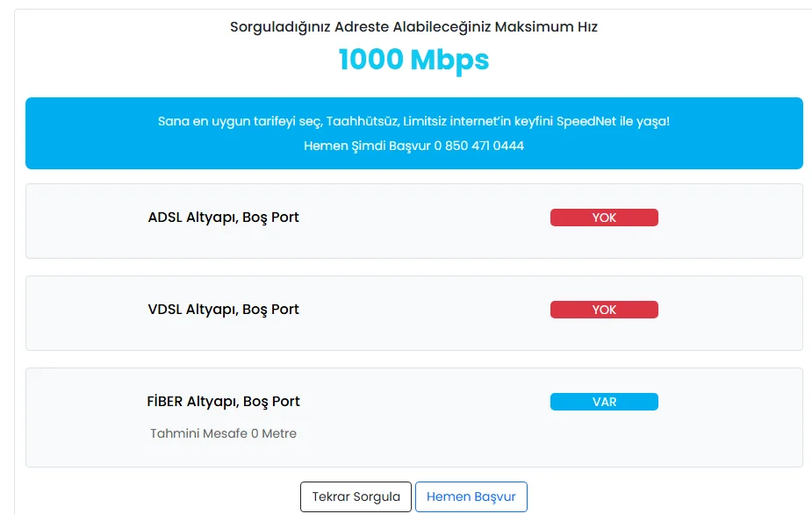Click the red YOK badge for ADSL
The height and width of the screenshot is (514, 812).
[x=604, y=218]
